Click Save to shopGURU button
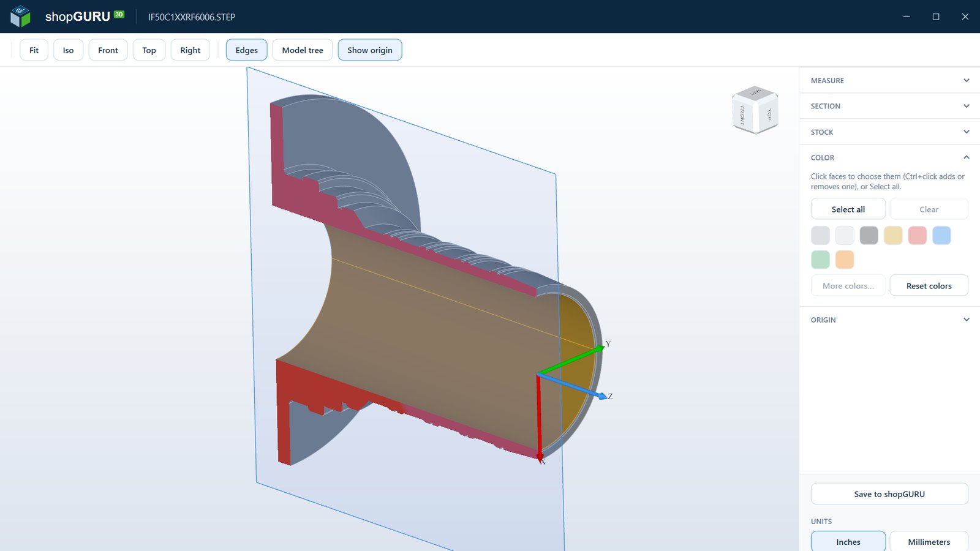 coord(889,493)
